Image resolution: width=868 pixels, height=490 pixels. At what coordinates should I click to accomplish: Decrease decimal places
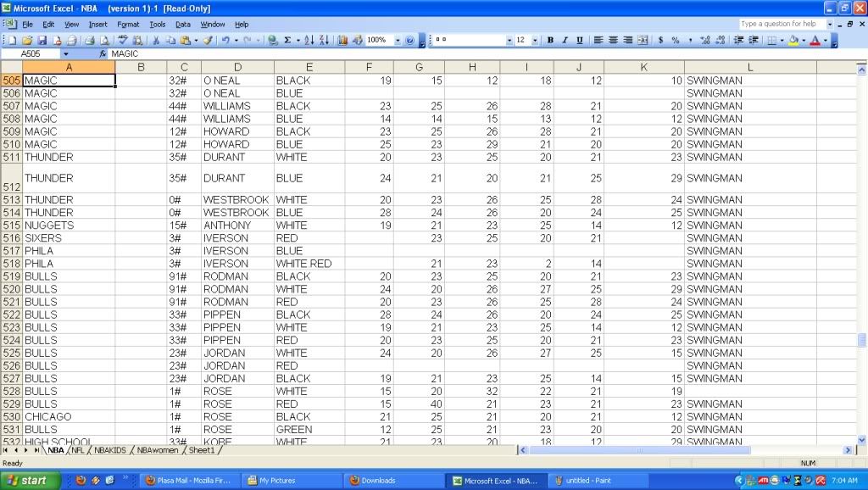coord(721,41)
